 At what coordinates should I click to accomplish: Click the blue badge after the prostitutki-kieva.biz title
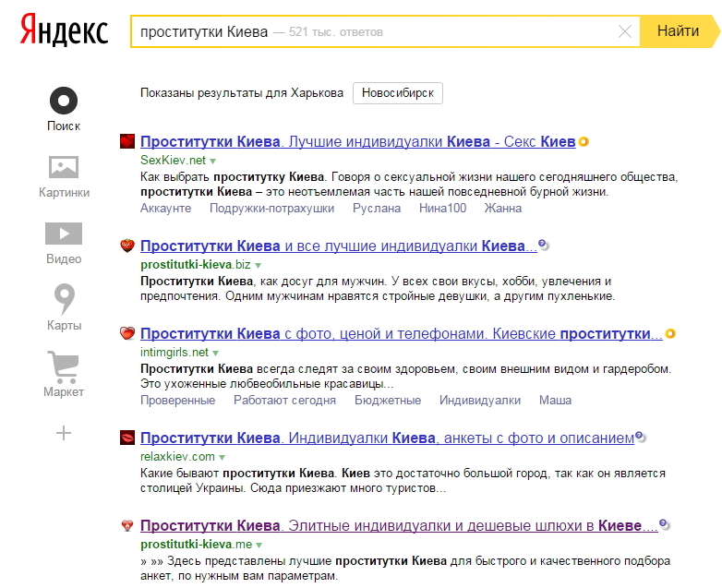pyautogui.click(x=544, y=245)
